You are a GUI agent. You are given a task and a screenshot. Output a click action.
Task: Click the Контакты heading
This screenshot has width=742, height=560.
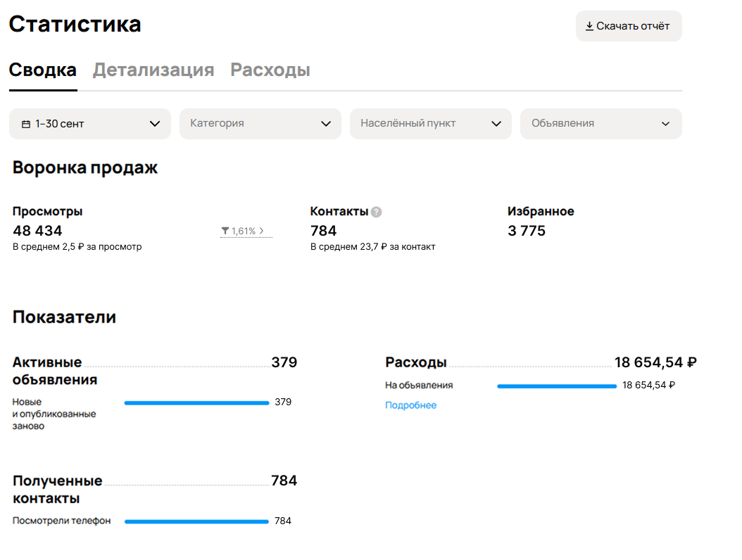339,212
